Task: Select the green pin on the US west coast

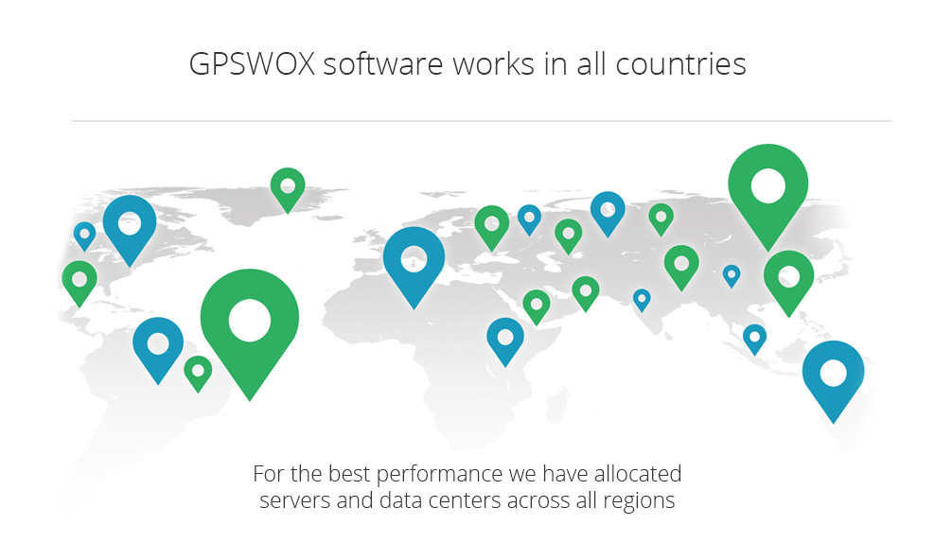Action: point(79,280)
